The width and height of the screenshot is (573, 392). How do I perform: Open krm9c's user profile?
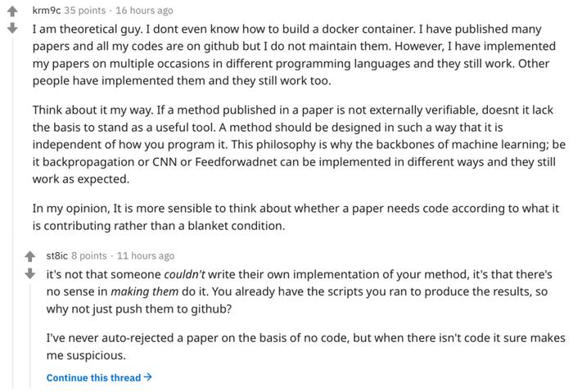click(x=47, y=11)
